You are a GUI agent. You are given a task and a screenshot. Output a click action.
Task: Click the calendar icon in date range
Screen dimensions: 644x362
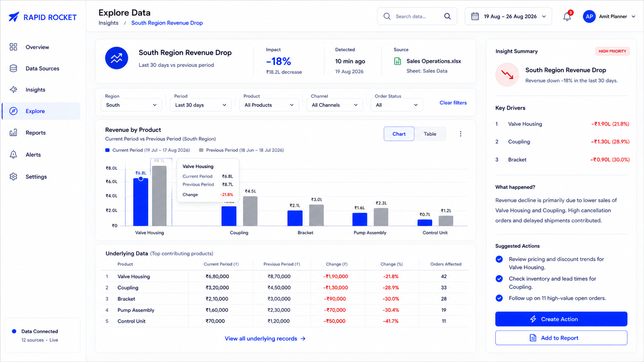(x=475, y=16)
